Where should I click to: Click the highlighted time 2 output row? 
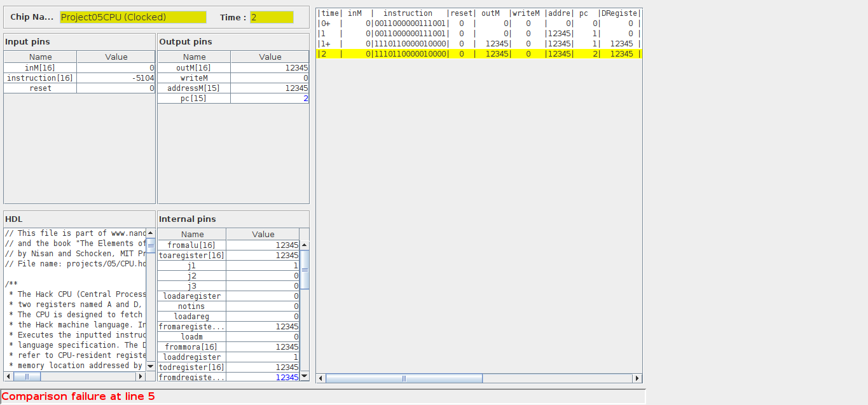point(478,54)
